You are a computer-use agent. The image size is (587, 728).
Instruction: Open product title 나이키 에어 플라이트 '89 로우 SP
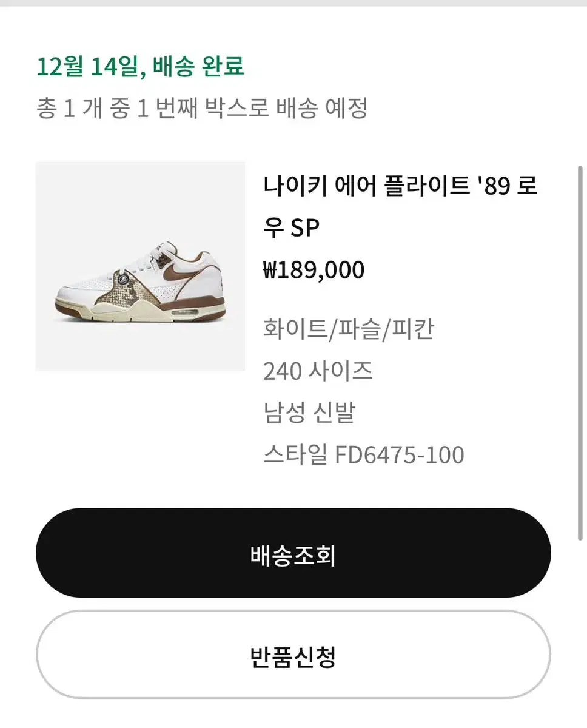(x=401, y=207)
